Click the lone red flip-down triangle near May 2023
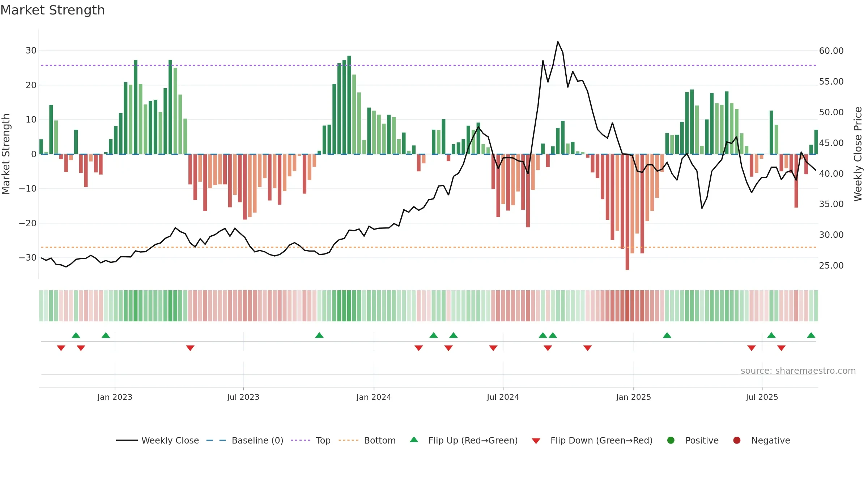The height and width of the screenshot is (488, 868). pos(190,348)
